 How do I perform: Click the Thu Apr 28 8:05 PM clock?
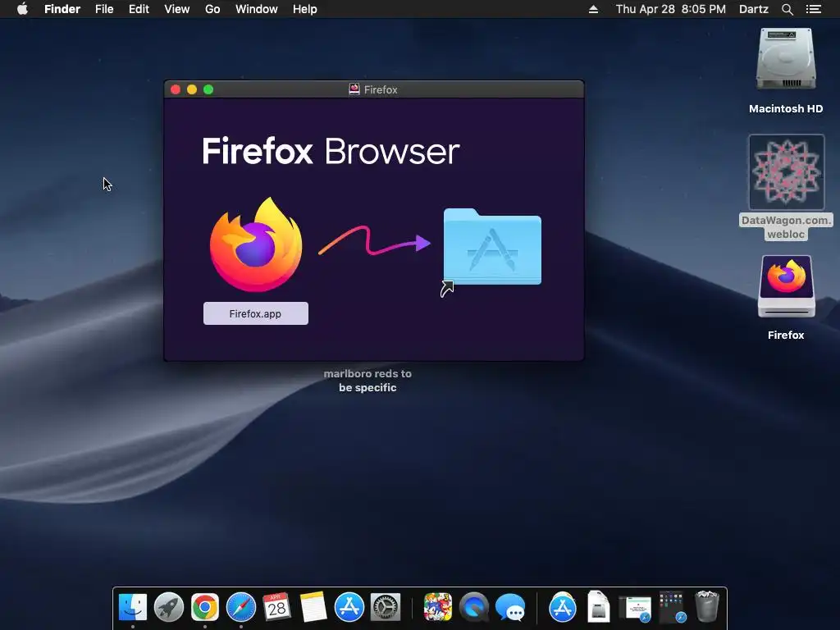click(671, 9)
